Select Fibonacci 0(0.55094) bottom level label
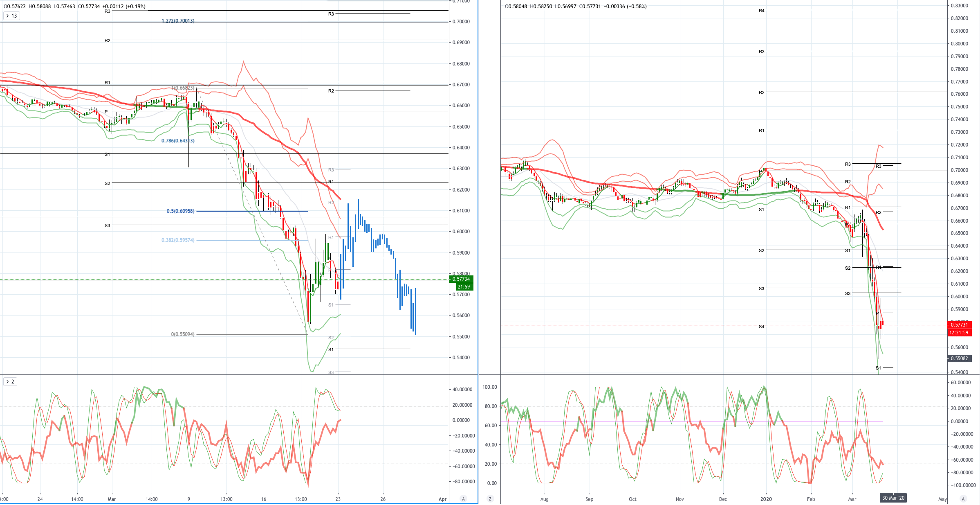980x505 pixels. [183, 334]
